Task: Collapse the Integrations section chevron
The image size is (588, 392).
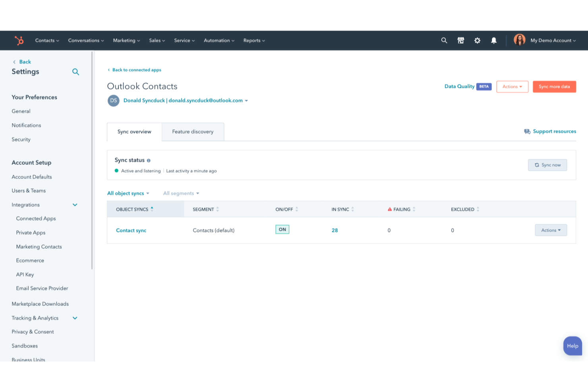Action: [x=75, y=205]
